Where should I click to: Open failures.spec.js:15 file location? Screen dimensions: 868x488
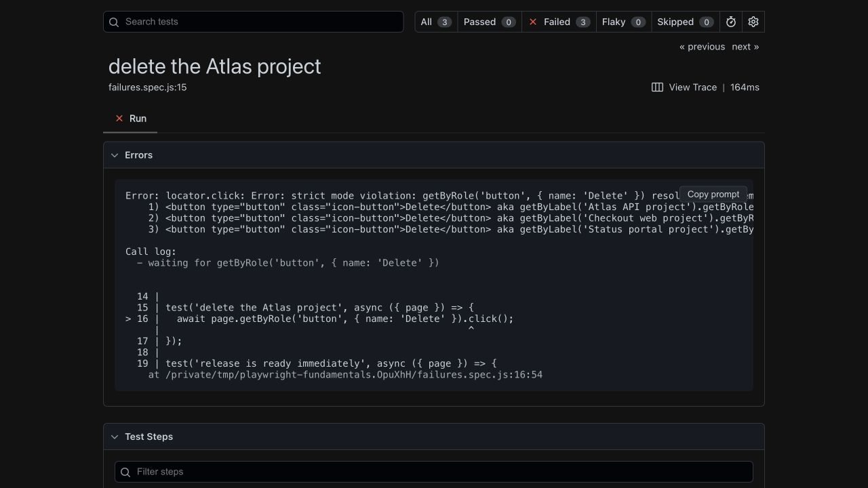[x=147, y=87]
